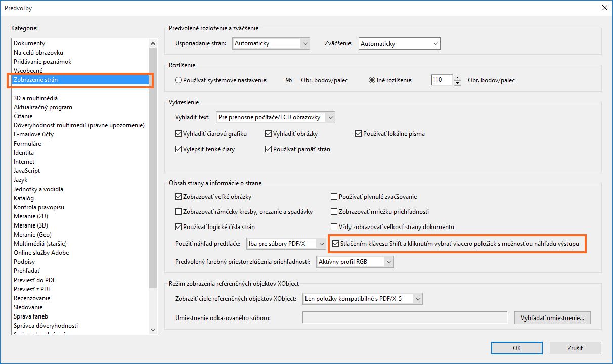The width and height of the screenshot is (613, 364).
Task: Toggle Používať lokálne písma checkbox
Action: tap(359, 134)
